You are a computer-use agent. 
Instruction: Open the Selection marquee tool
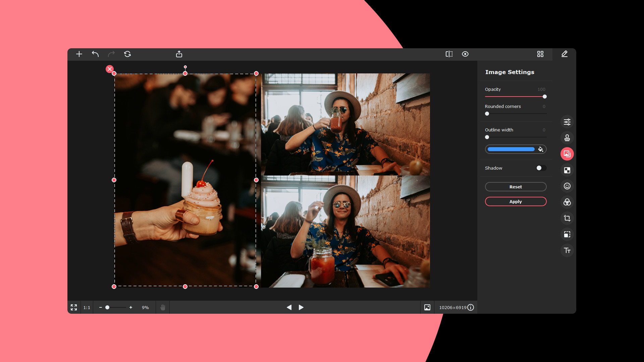pos(567,234)
